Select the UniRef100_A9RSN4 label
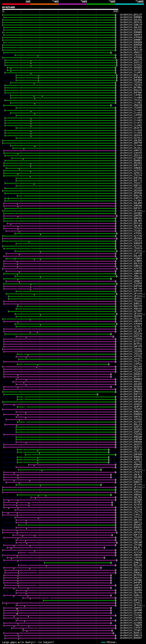The width and height of the screenshot is (146, 644). 131,206
